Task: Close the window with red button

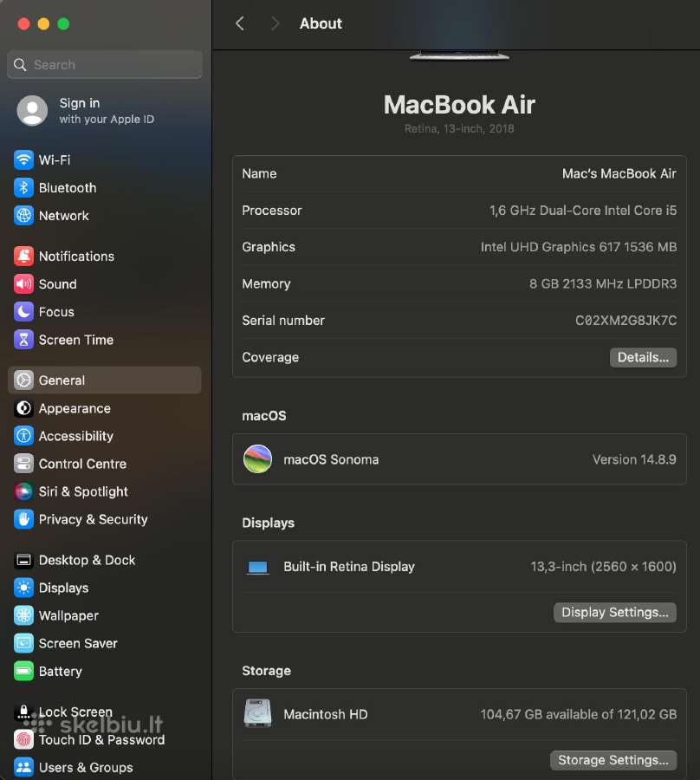Action: tap(23, 23)
